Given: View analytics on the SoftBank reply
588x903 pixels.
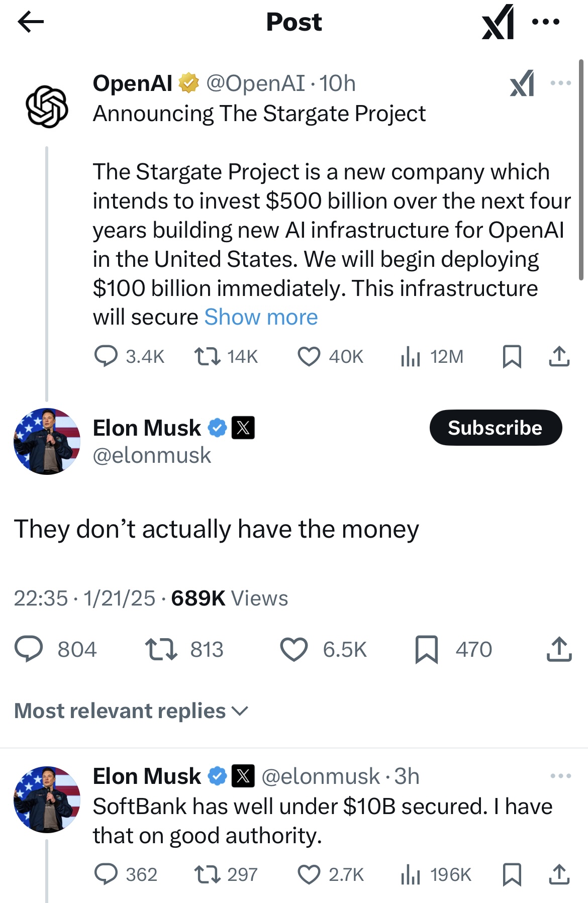Looking at the screenshot, I should [x=410, y=875].
